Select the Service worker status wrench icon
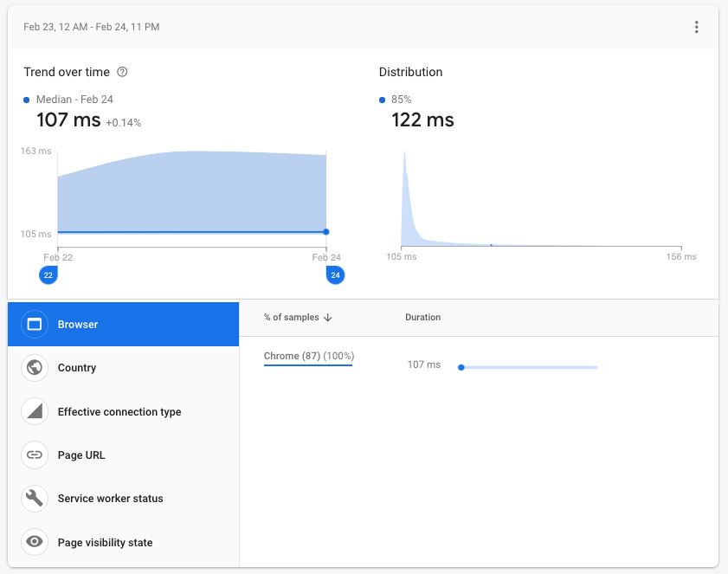The width and height of the screenshot is (728, 574). tap(35, 498)
